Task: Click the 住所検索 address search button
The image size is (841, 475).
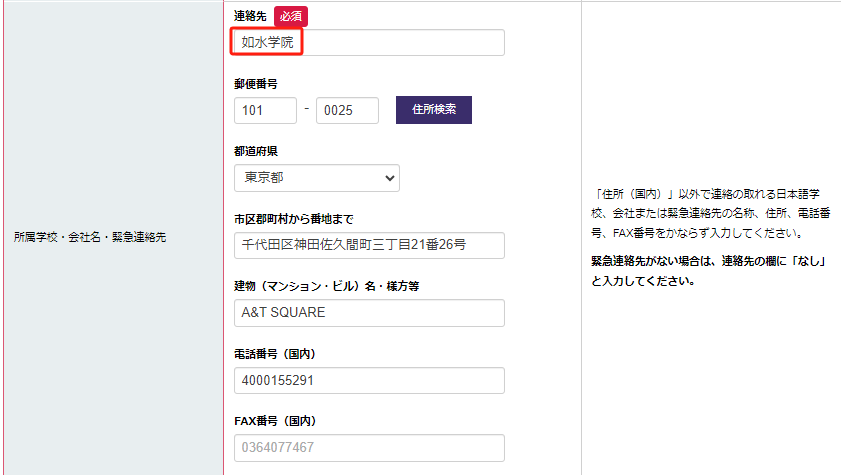Action: [x=434, y=110]
